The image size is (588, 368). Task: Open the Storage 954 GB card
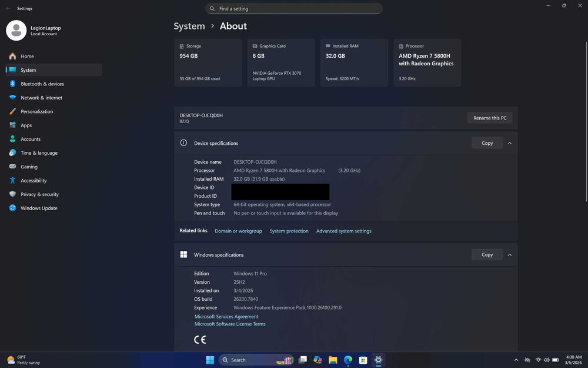[x=208, y=63]
